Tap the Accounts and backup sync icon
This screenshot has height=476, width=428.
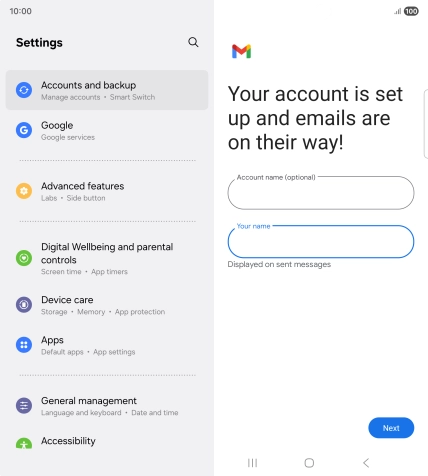coord(24,90)
